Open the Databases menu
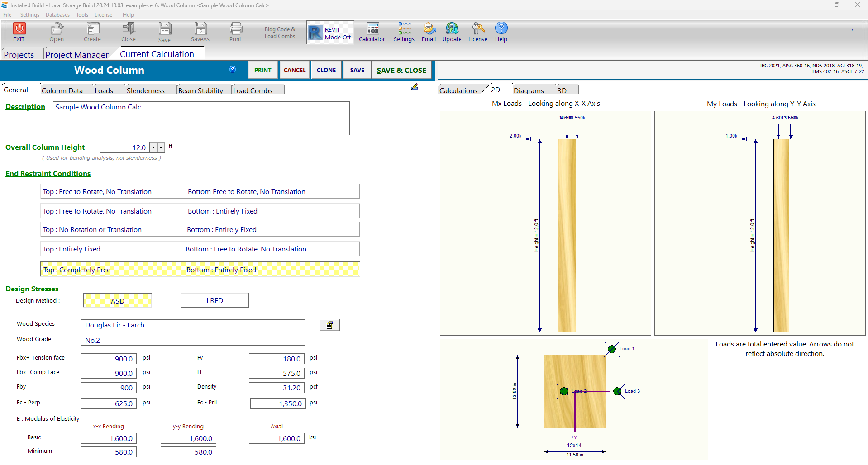Image resolution: width=868 pixels, height=465 pixels. coord(57,15)
